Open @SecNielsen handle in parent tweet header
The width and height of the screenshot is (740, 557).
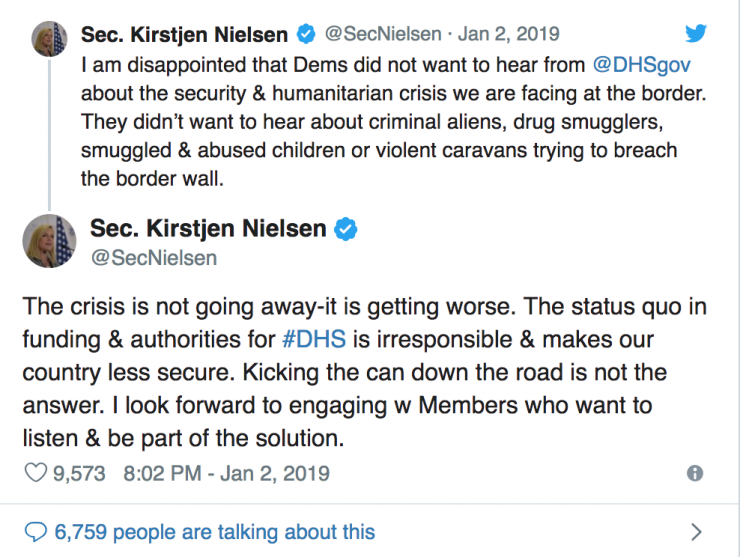383,34
